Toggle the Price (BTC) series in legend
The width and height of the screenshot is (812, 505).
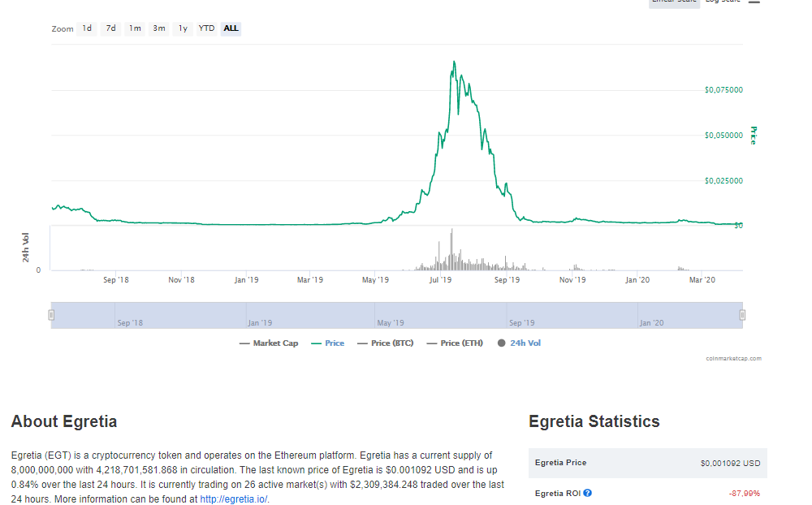[x=386, y=343]
